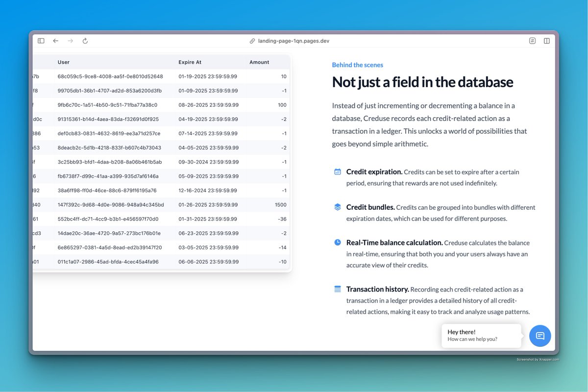Click the 'Credit expiration.' bold title

click(x=374, y=172)
